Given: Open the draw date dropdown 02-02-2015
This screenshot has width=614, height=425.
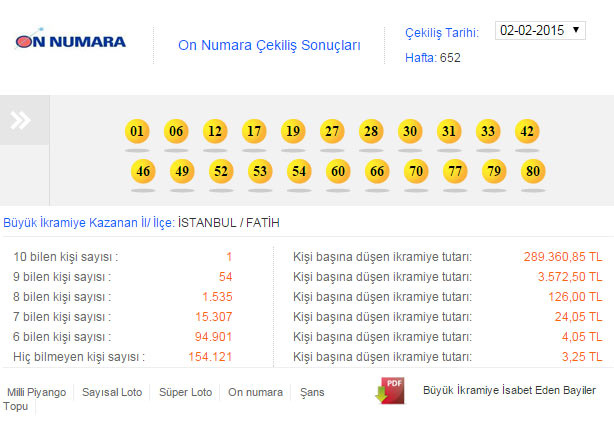Looking at the screenshot, I should [x=540, y=31].
